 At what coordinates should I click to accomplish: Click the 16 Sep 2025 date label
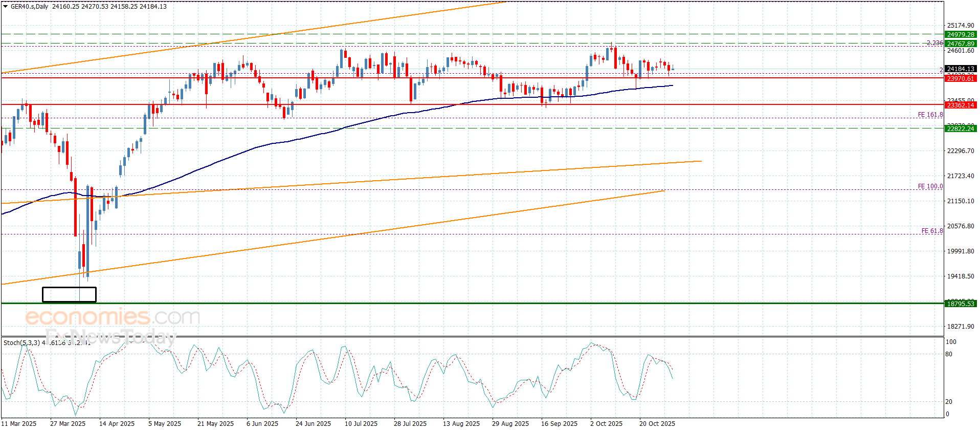click(560, 423)
